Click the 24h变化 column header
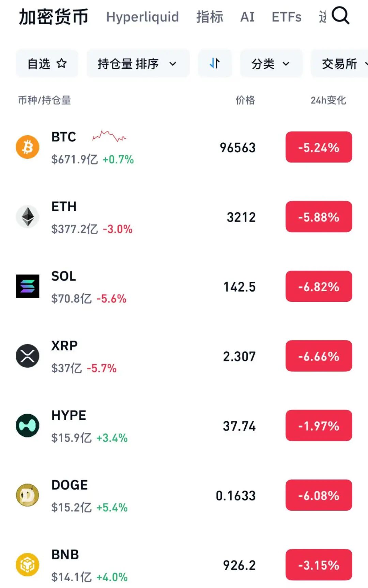Viewport: 368px width, 588px height. point(328,100)
